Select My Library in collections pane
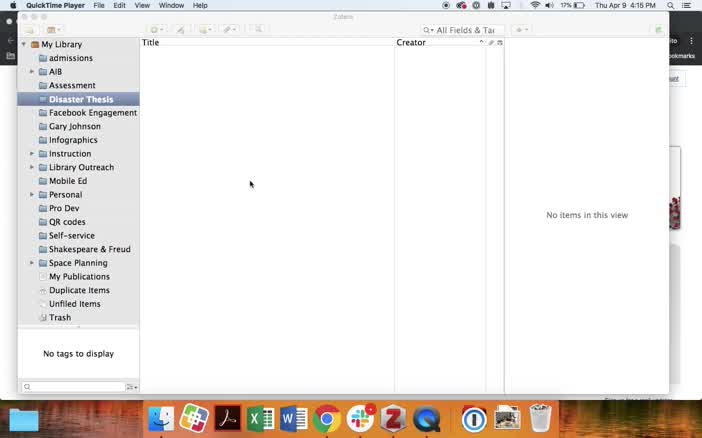This screenshot has height=438, width=702. click(x=61, y=44)
